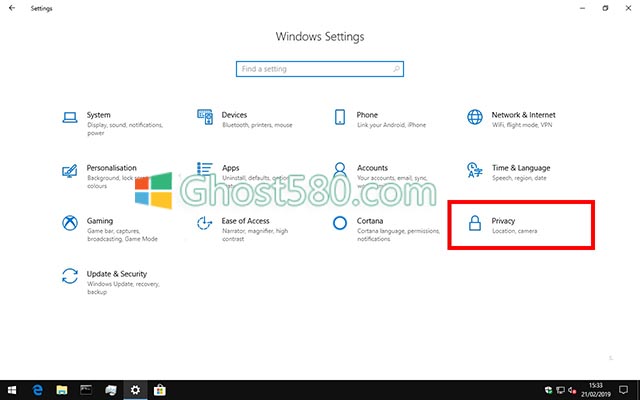Click 'Display, sound, notifications, power' text
This screenshot has height=400, width=640.
pos(125,129)
